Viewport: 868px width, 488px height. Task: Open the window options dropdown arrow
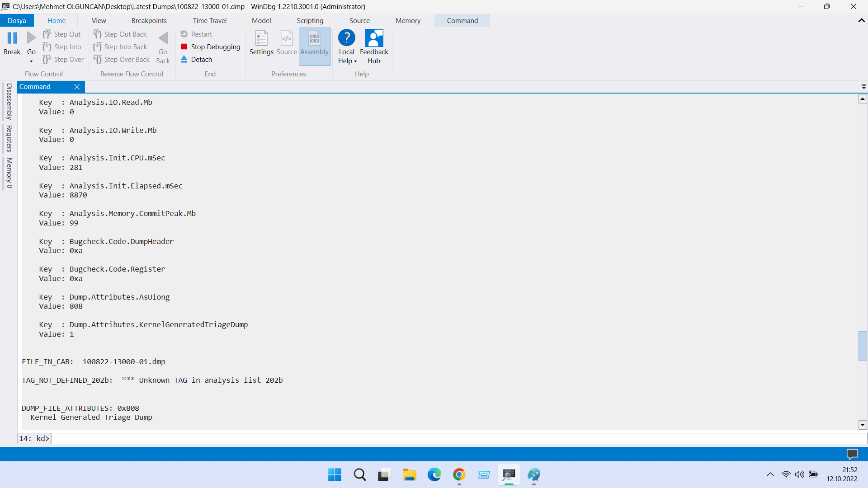tap(863, 86)
